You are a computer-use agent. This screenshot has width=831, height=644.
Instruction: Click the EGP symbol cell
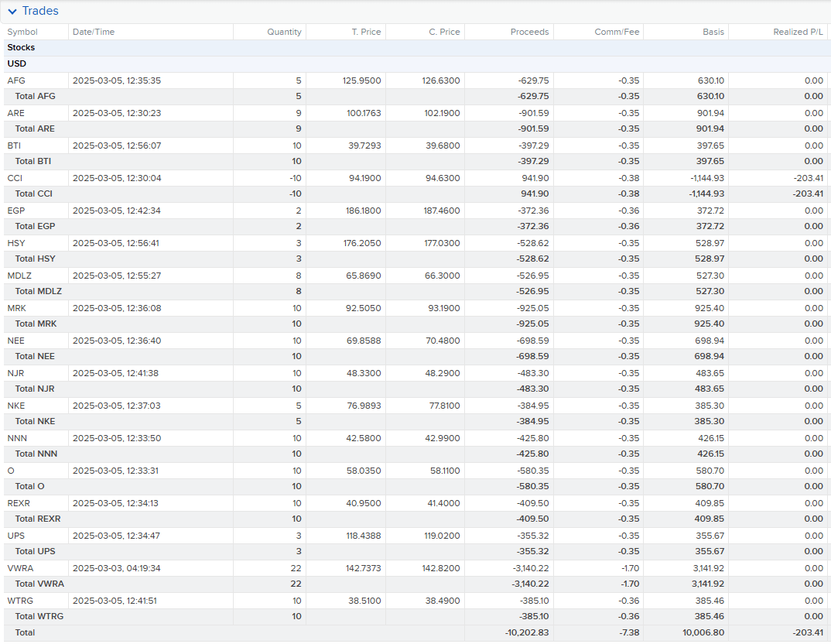pos(16,211)
